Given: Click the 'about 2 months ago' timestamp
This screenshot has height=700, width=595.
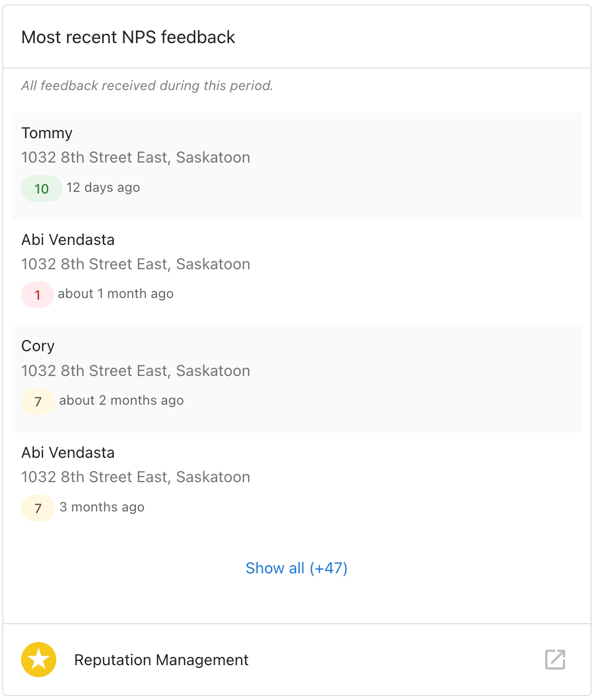Looking at the screenshot, I should click(121, 400).
